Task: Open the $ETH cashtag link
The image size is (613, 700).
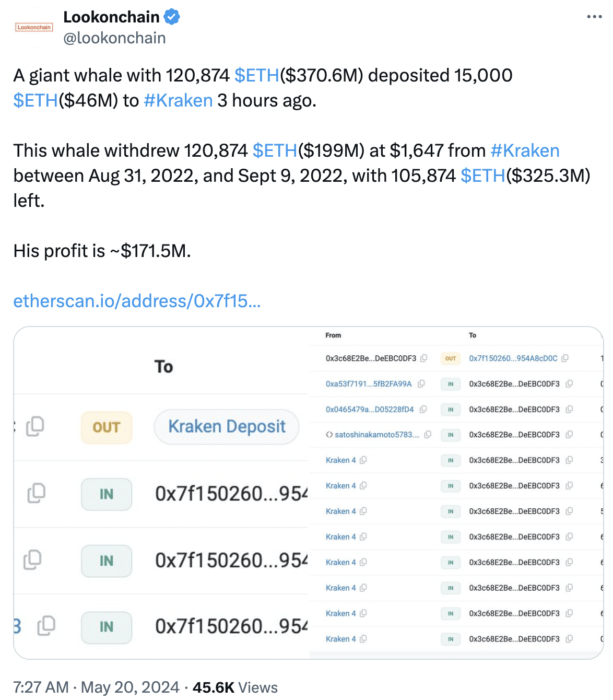Action: click(256, 75)
